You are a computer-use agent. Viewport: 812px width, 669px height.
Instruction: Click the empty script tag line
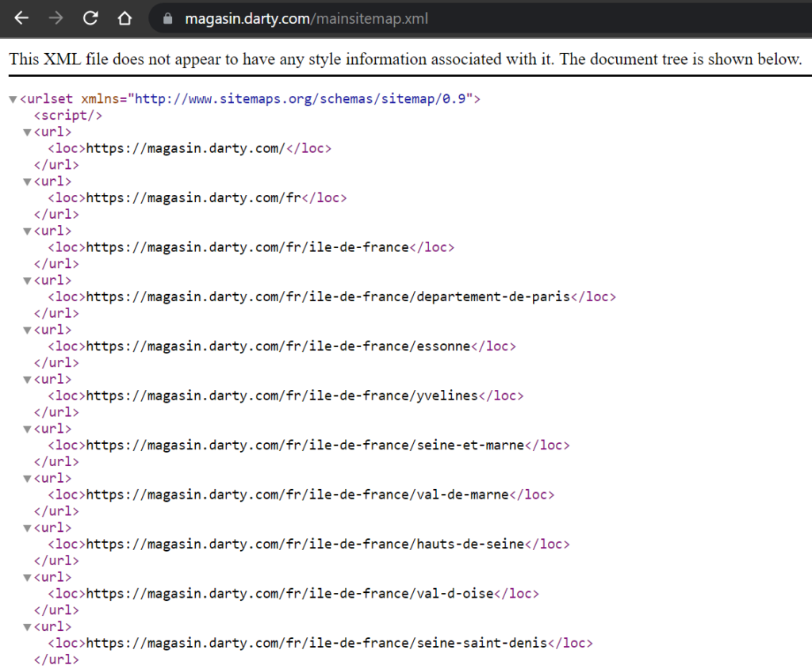[68, 116]
